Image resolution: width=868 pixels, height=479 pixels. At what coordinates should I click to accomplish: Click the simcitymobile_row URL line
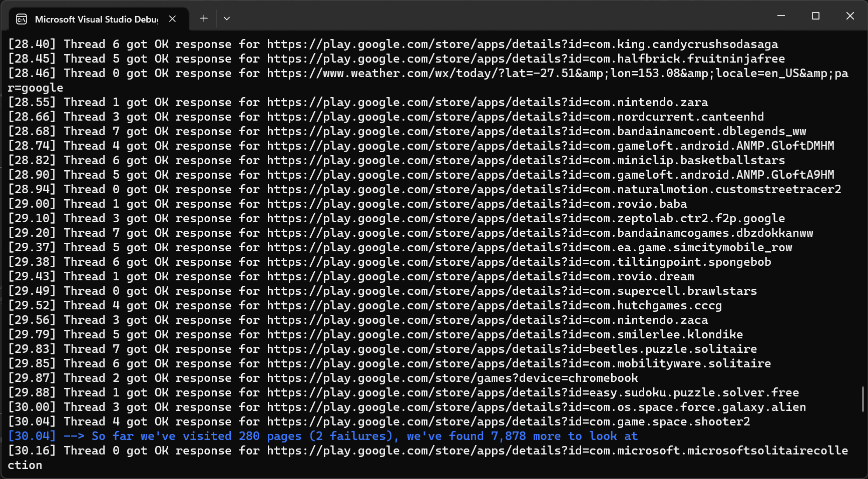point(400,247)
